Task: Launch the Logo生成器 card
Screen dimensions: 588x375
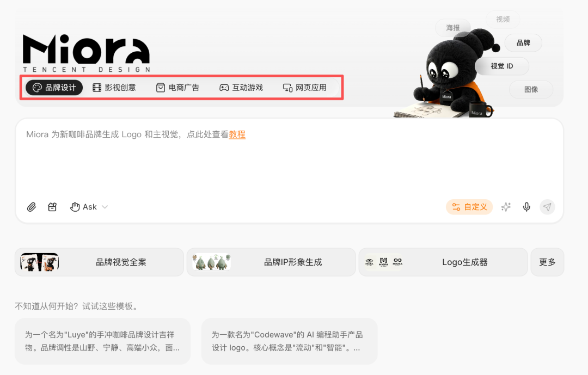Action: [443, 262]
